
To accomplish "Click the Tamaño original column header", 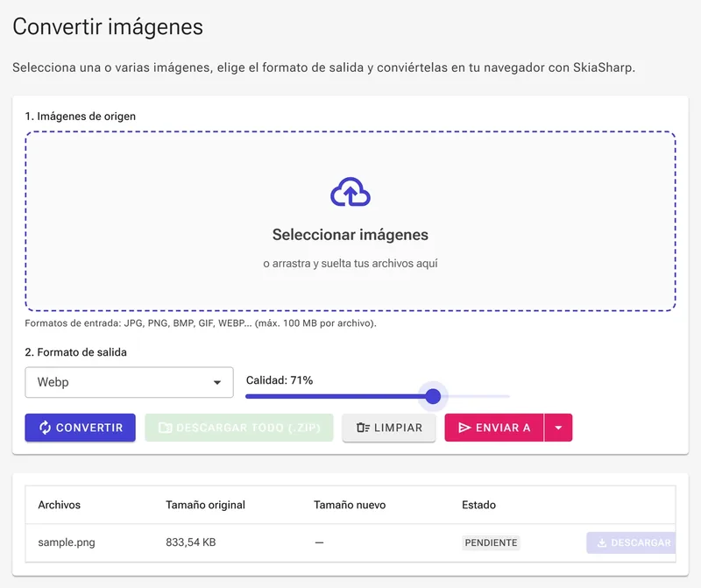I will point(205,505).
